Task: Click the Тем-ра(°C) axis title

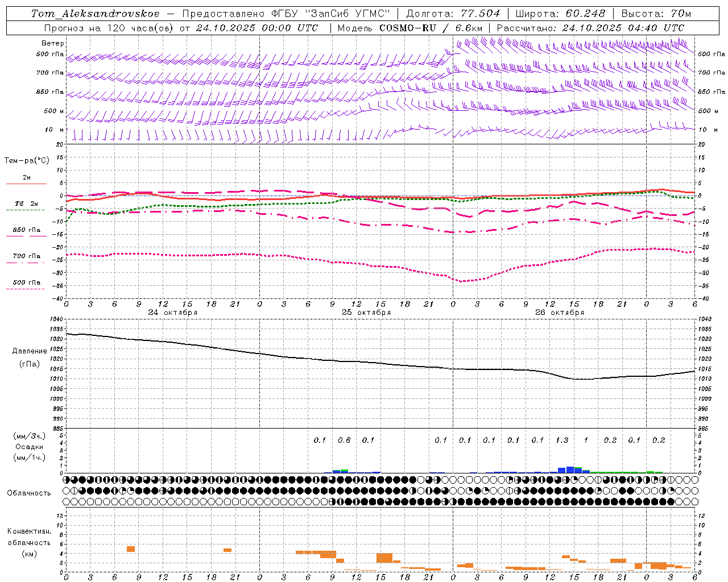Action: [27, 161]
